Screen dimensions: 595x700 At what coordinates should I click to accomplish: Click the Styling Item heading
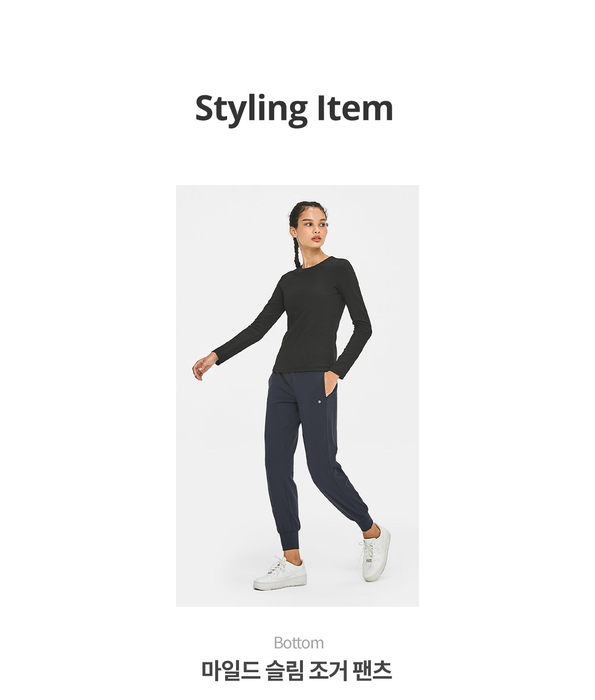(294, 109)
